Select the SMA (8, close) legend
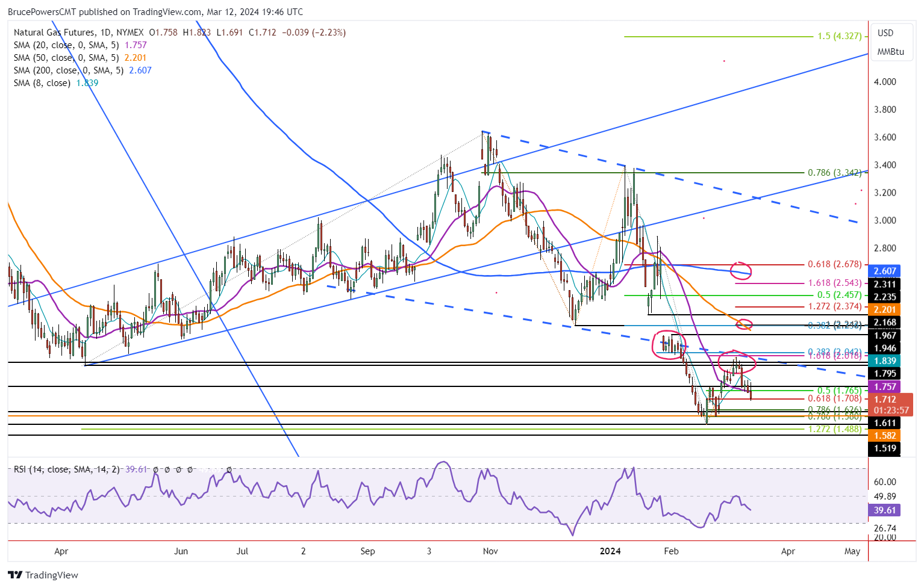This screenshot has width=924, height=588. click(x=56, y=83)
